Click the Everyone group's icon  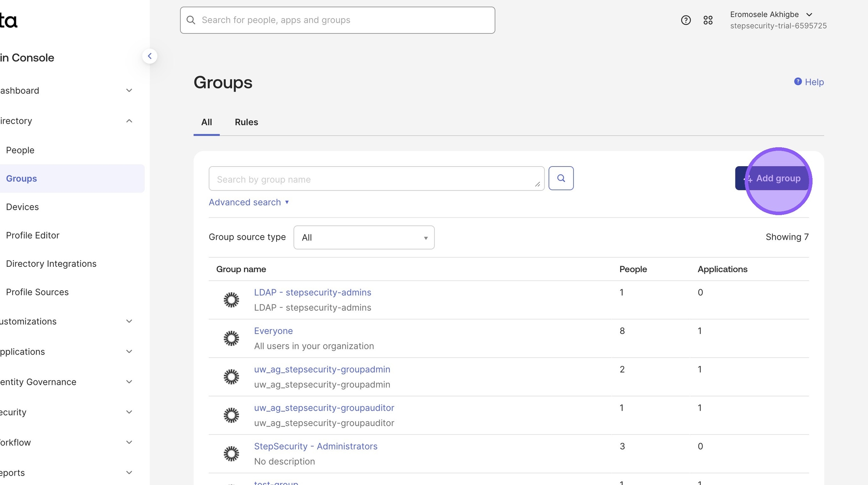(231, 338)
